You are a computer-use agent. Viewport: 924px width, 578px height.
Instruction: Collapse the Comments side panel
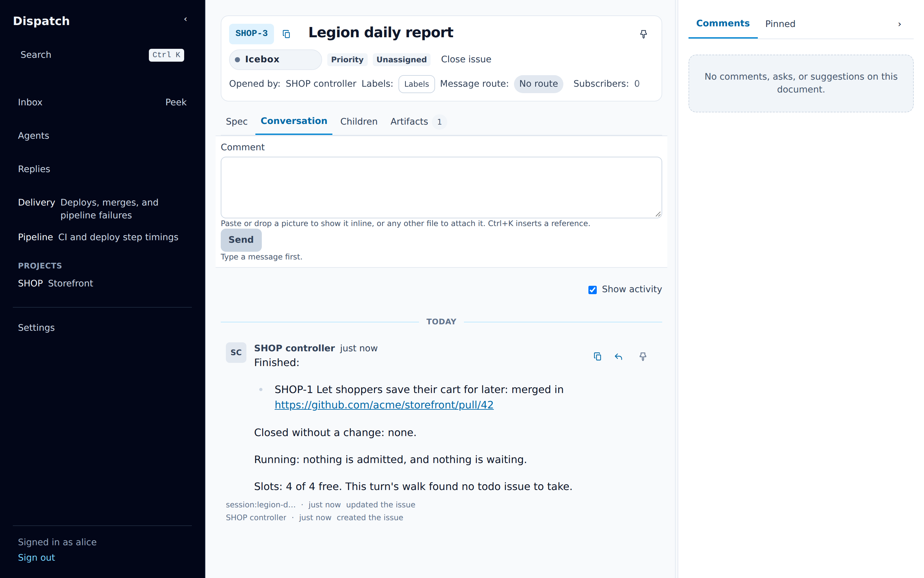(900, 24)
